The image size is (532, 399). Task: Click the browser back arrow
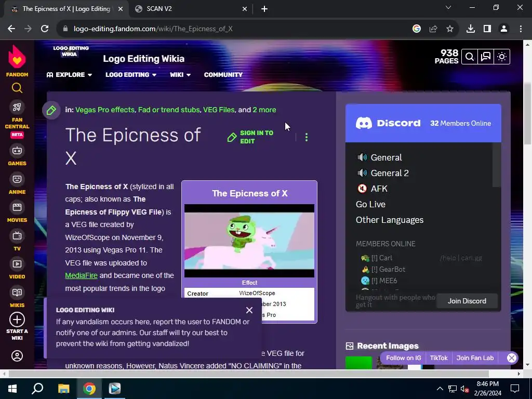tap(11, 29)
